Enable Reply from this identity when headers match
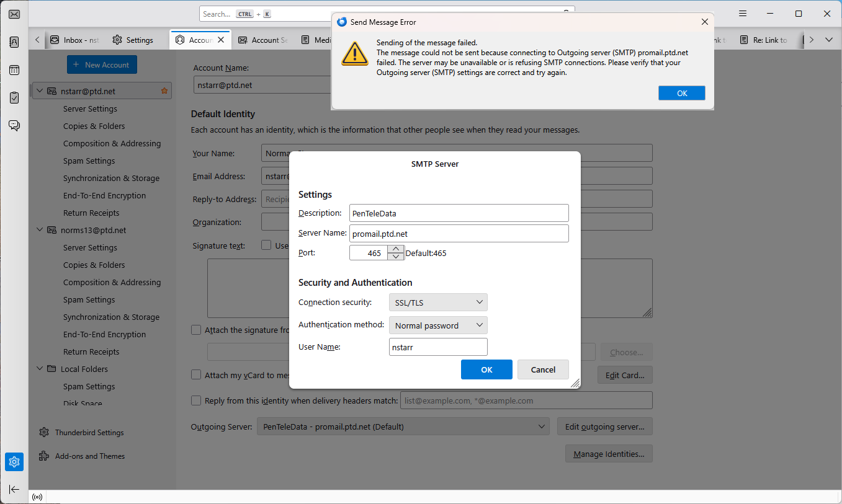This screenshot has height=504, width=842. [196, 400]
